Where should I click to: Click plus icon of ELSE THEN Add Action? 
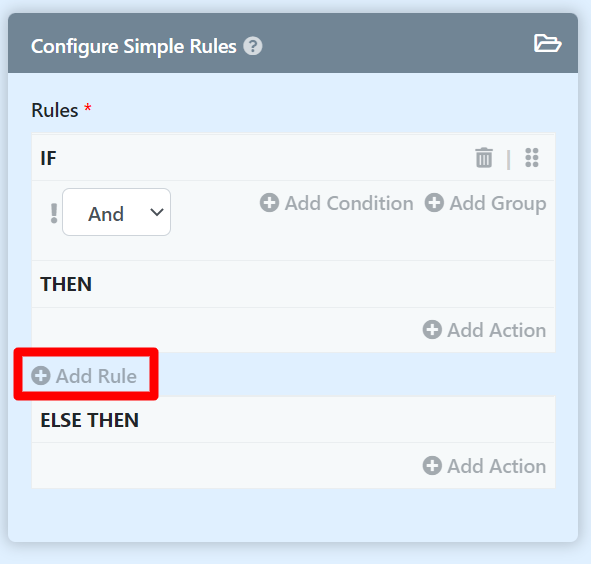(432, 466)
